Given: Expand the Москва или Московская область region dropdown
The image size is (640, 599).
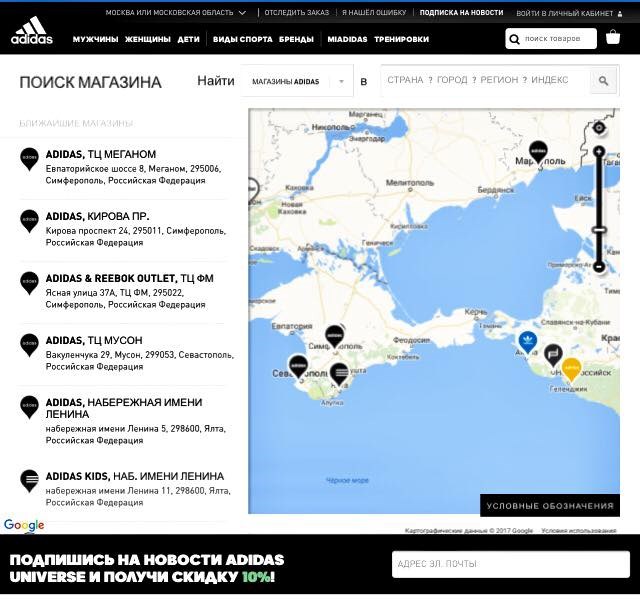Looking at the screenshot, I should [x=176, y=13].
